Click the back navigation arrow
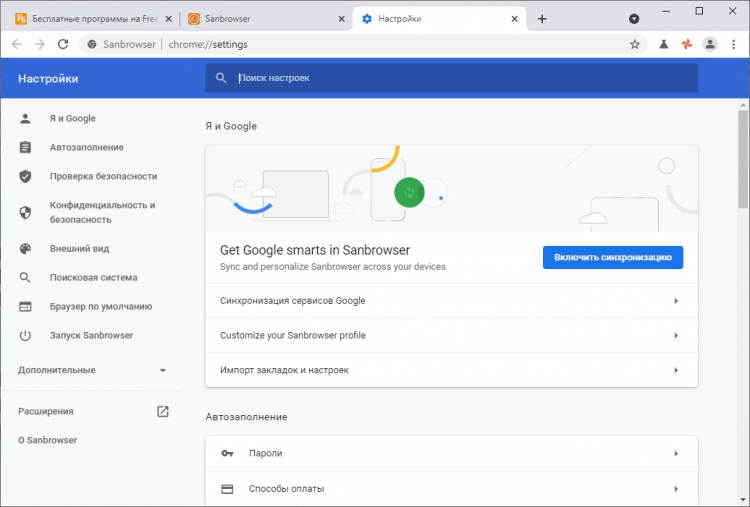Viewport: 750px width, 507px height. click(x=15, y=44)
